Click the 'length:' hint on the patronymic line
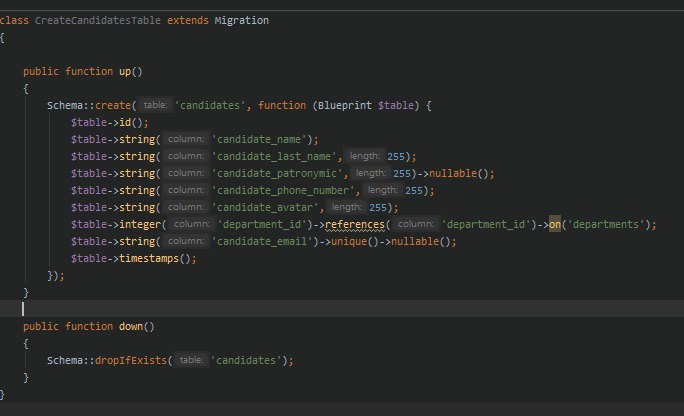 371,173
